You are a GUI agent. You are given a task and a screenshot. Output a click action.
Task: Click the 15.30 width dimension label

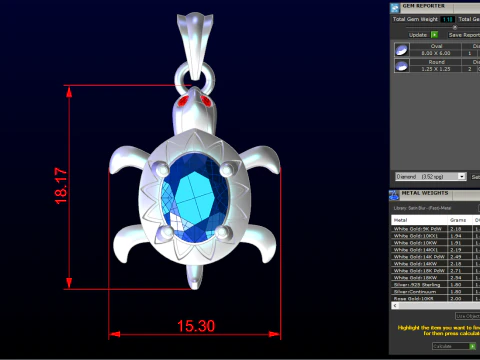click(x=196, y=326)
